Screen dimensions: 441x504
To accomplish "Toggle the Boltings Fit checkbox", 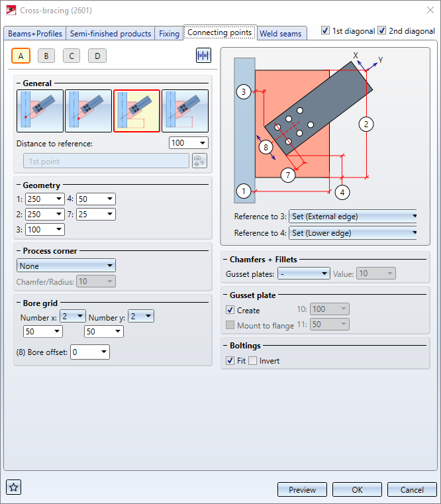I will (x=230, y=361).
